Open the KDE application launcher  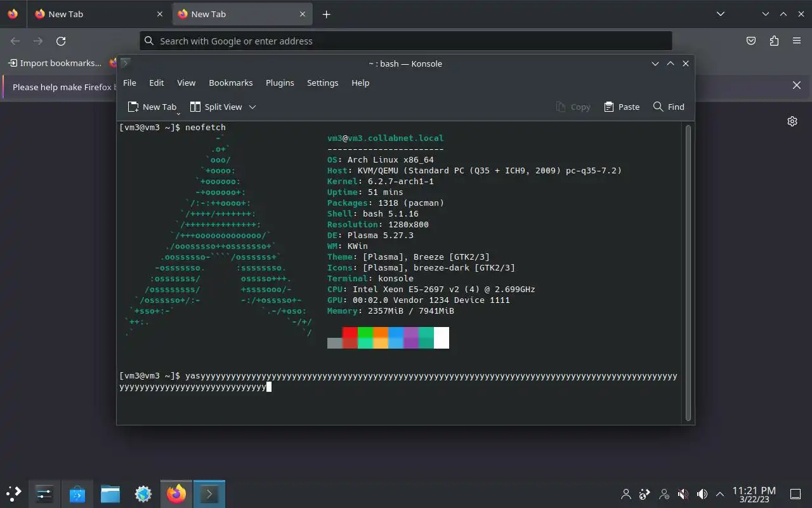tap(14, 493)
